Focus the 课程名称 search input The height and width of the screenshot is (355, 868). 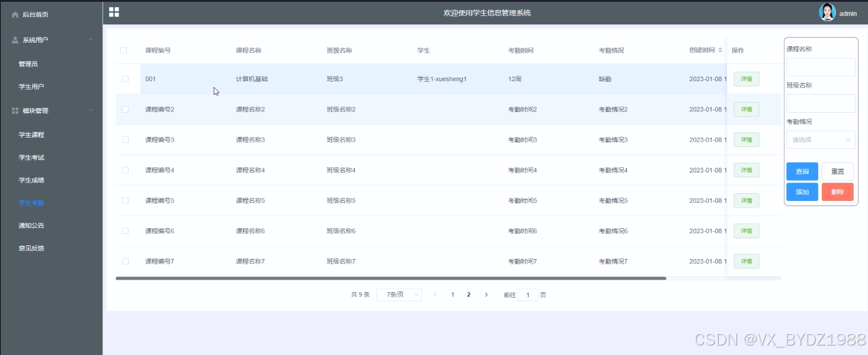(821, 67)
